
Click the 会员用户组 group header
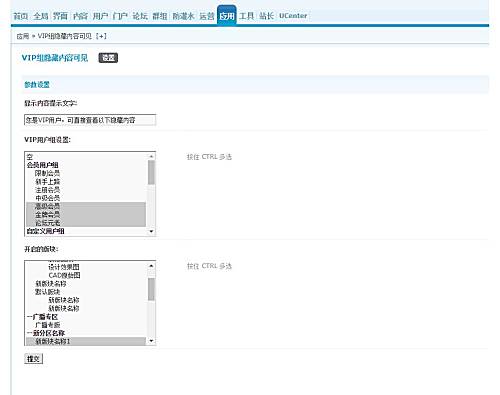tap(86, 165)
